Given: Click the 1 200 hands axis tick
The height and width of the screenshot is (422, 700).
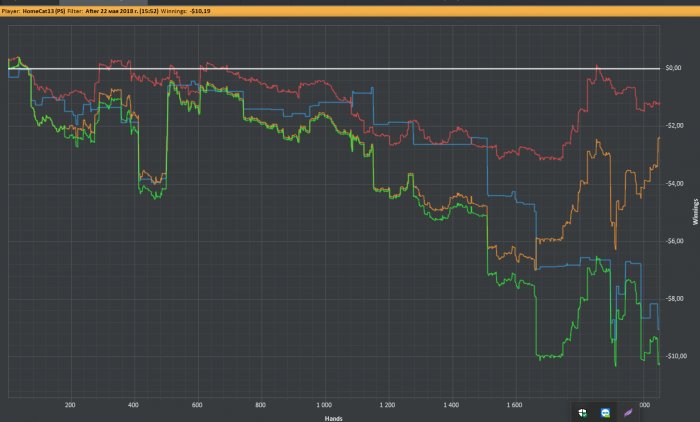Looking at the screenshot, I should [x=388, y=405].
